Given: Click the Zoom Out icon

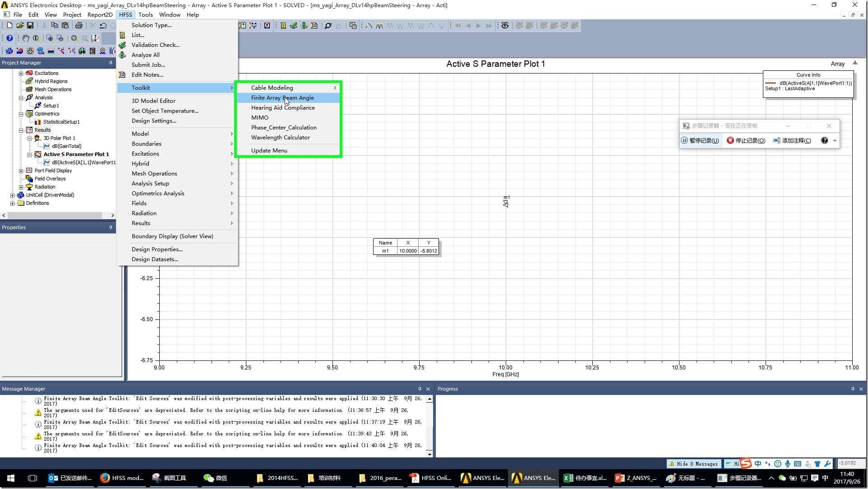Looking at the screenshot, I should (60, 38).
